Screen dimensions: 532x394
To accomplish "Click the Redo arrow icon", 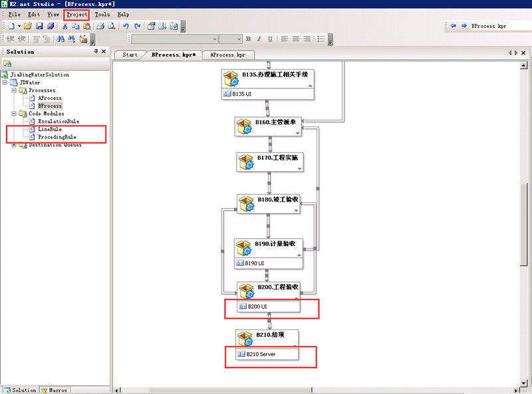I will tap(137, 26).
